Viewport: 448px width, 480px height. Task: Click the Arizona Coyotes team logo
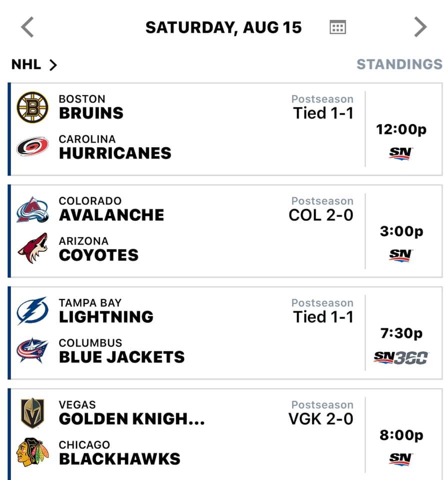click(x=32, y=248)
